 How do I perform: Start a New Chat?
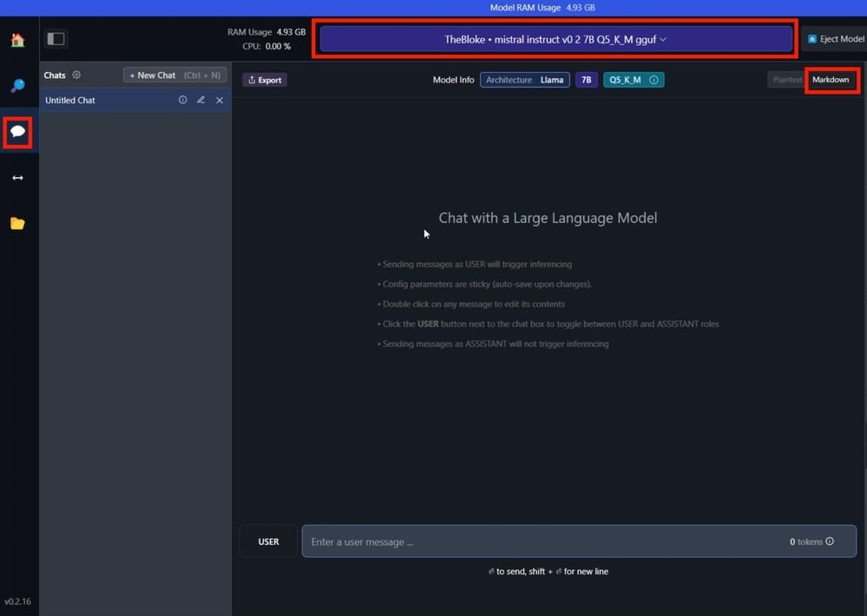(x=174, y=75)
